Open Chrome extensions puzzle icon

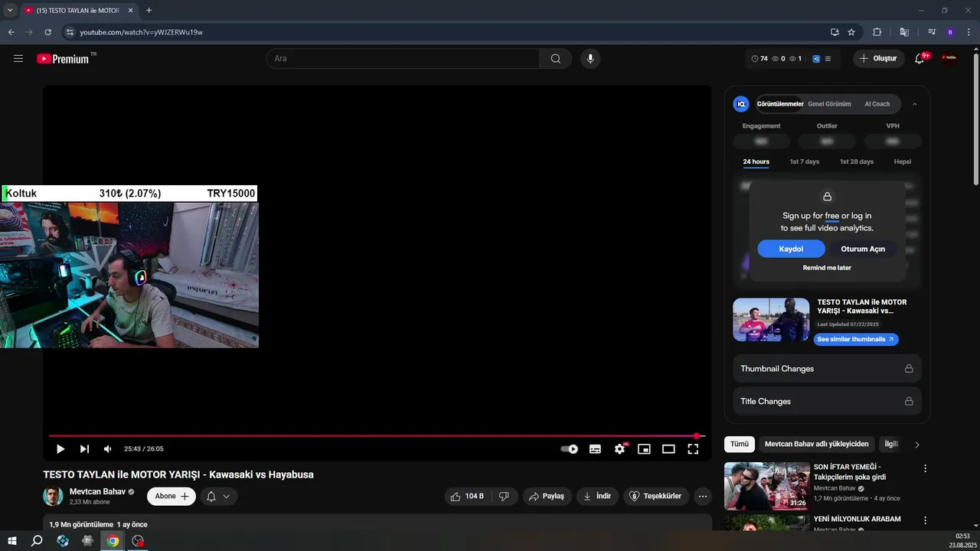(x=877, y=32)
